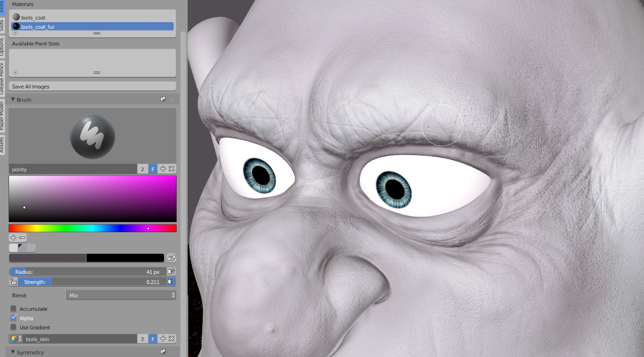Screen dimensions: 644x357
Task: Add current color to the palette
Action: click(x=13, y=238)
